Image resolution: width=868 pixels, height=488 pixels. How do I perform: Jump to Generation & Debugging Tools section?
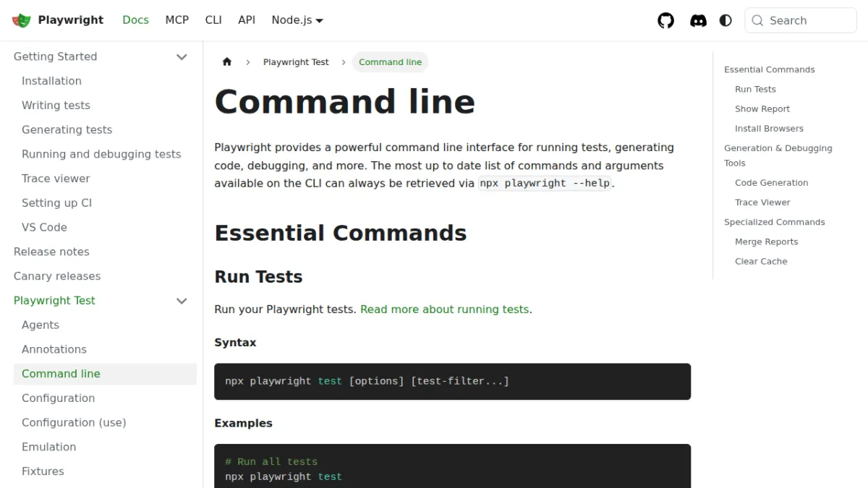click(778, 155)
